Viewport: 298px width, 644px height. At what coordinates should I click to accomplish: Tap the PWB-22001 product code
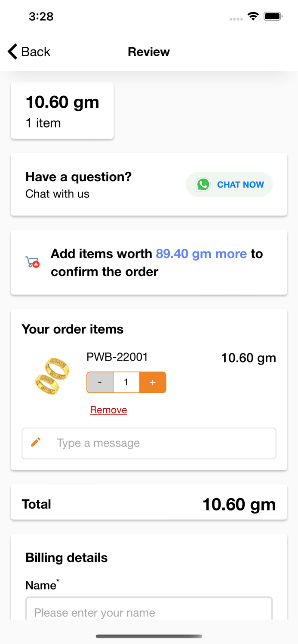(117, 357)
